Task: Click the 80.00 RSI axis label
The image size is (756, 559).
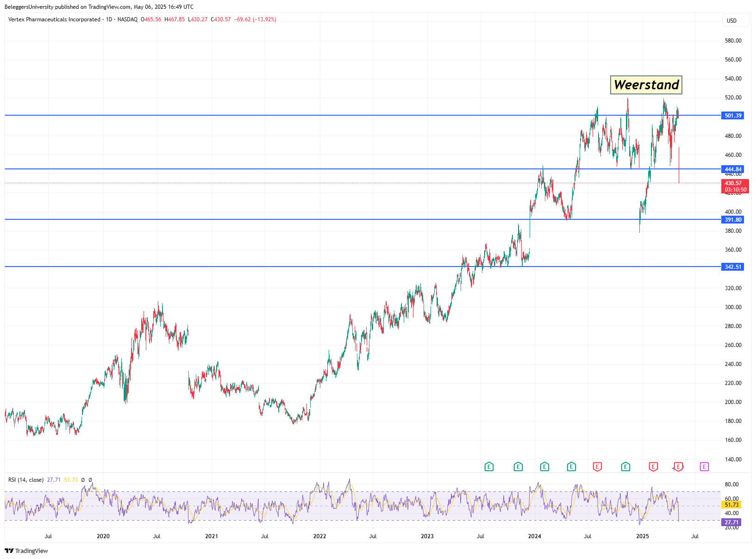Action: pos(732,484)
